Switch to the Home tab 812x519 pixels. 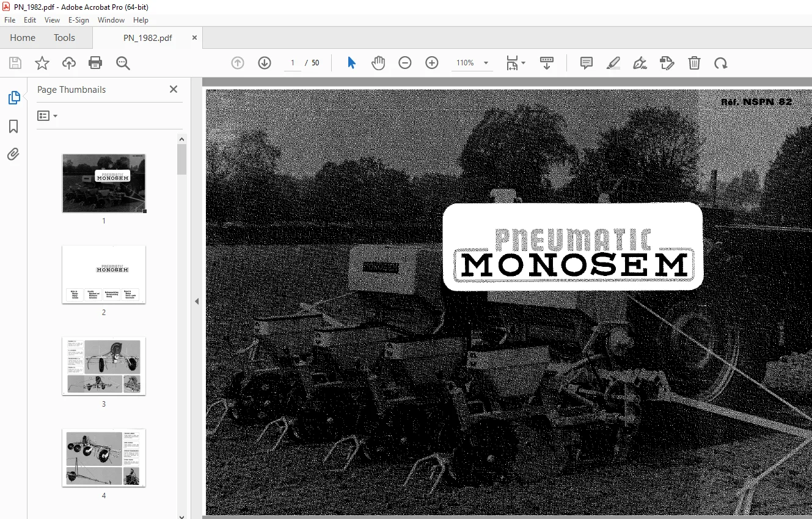23,38
